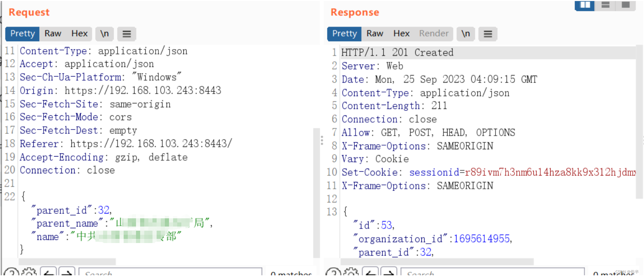Click Connection: close in Response
The height and width of the screenshot is (277, 644).
[389, 119]
